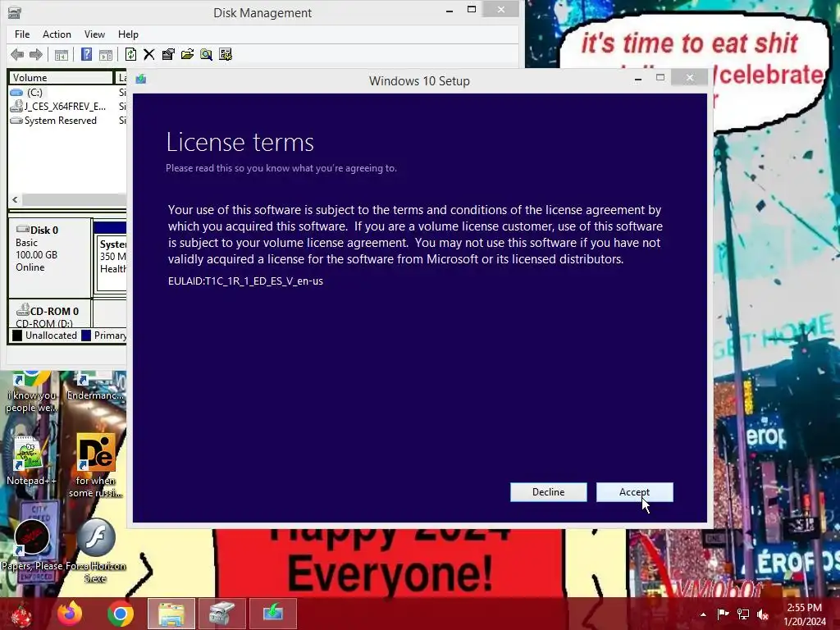Open Firefox from the taskbar
840x630 pixels.
[70, 614]
